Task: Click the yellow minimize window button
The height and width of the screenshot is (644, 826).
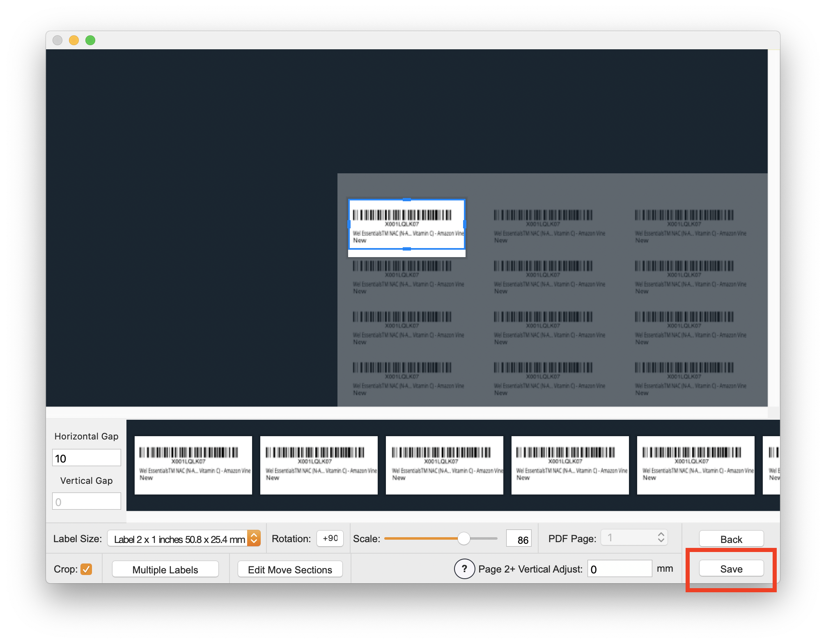Action: click(74, 40)
